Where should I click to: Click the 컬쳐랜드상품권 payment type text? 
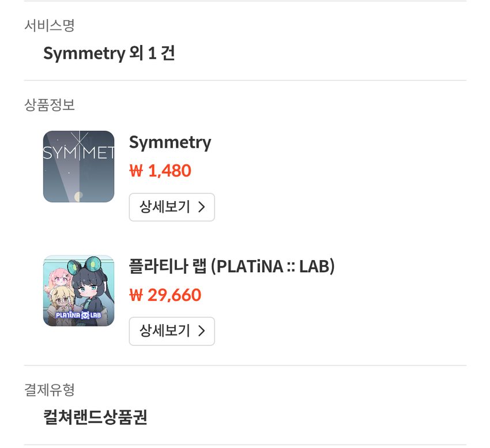click(x=95, y=417)
